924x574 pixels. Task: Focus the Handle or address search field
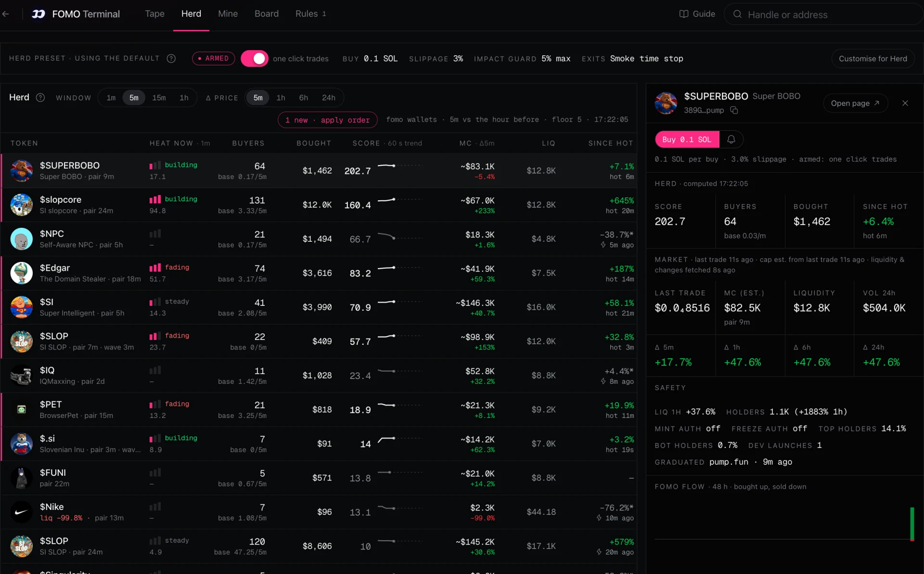pyautogui.click(x=823, y=14)
